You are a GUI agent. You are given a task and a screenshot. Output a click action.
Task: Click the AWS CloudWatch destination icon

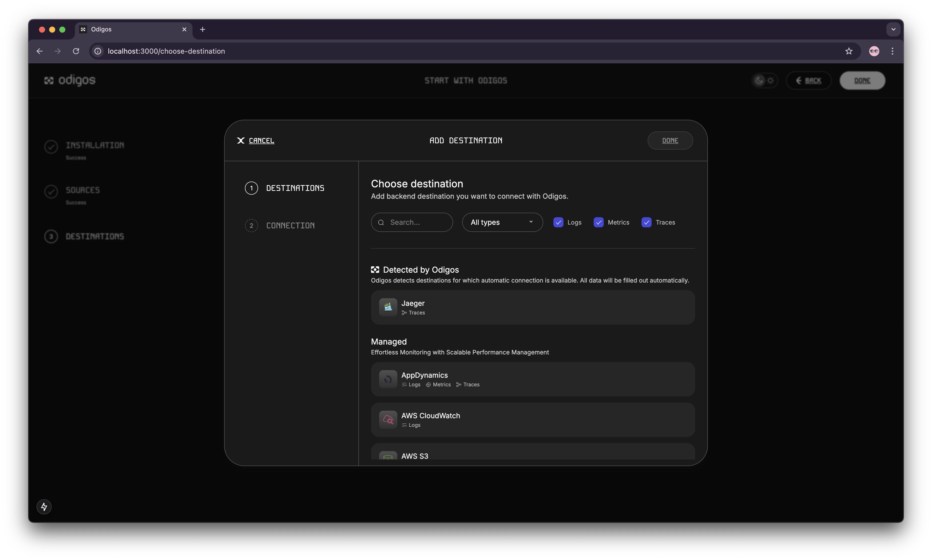coord(388,419)
